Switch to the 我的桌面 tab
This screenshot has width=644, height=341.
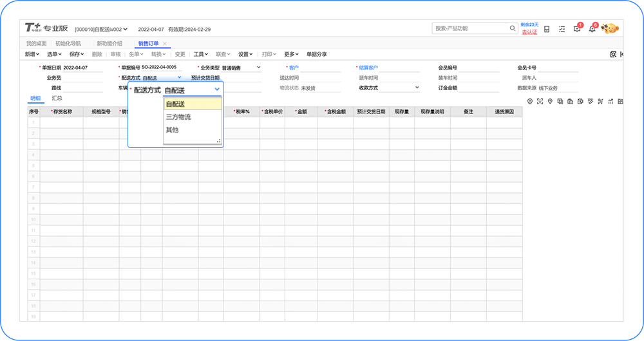point(36,44)
